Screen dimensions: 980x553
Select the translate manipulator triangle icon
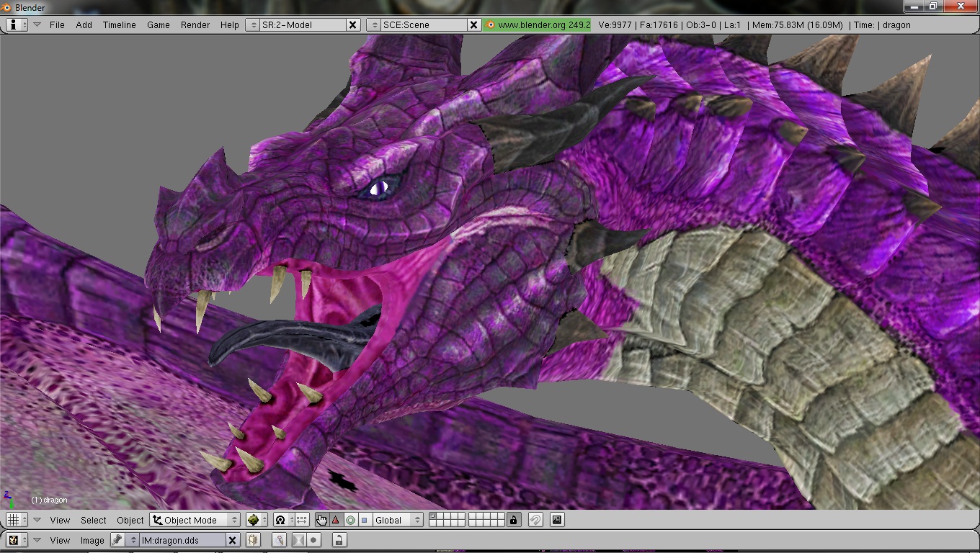pyautogui.click(x=336, y=520)
